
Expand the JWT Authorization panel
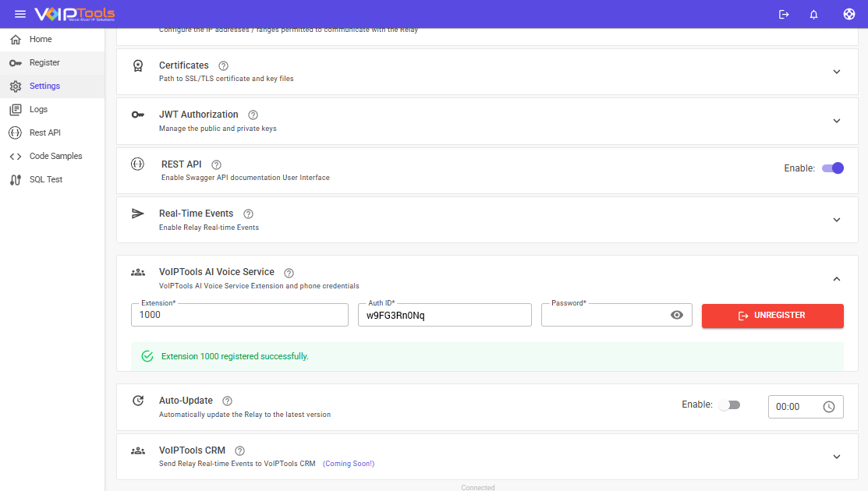pos(836,121)
